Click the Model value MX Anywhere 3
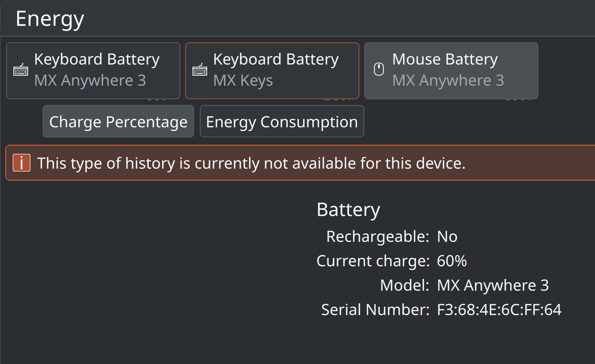 (493, 286)
